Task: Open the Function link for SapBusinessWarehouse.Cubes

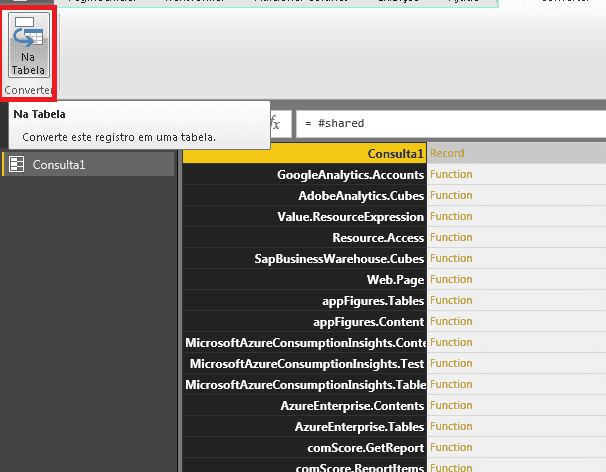Action: [451, 258]
